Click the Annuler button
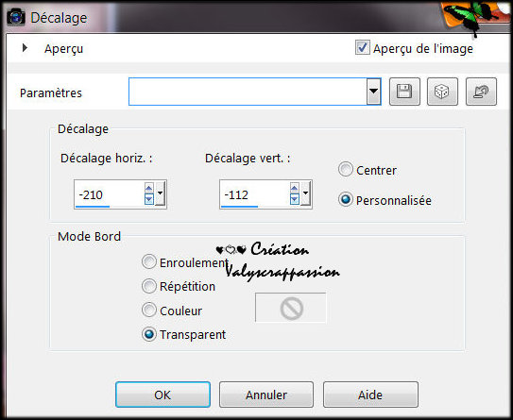The width and height of the screenshot is (513, 420). click(266, 395)
